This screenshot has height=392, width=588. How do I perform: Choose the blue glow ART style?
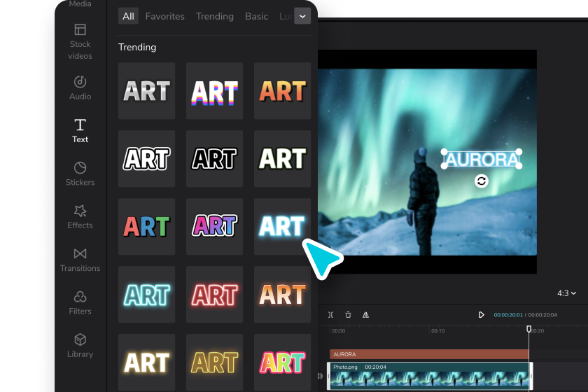point(282,227)
